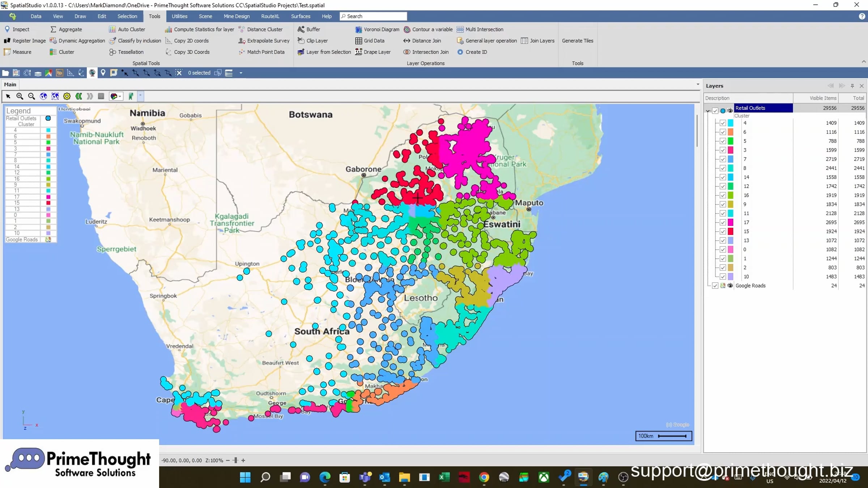Open the quick toolbar overflow dropdown arrow

[x=241, y=73]
